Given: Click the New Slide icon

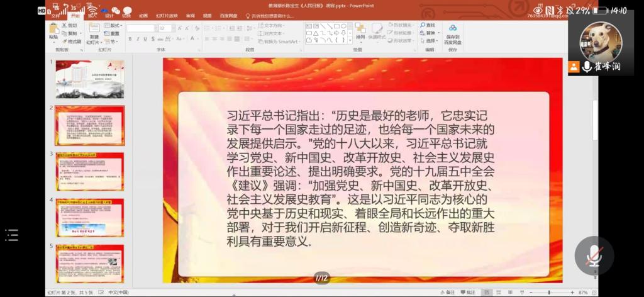Looking at the screenshot, I should click(x=94, y=30).
